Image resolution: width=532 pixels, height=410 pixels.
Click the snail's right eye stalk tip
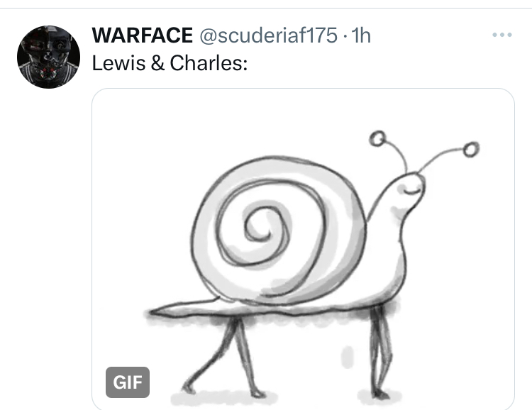471,150
